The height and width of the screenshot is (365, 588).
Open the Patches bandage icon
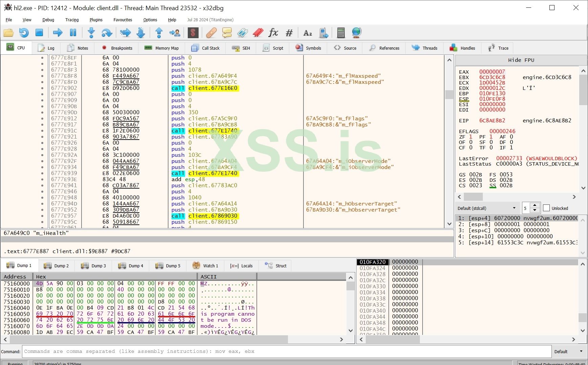click(211, 33)
